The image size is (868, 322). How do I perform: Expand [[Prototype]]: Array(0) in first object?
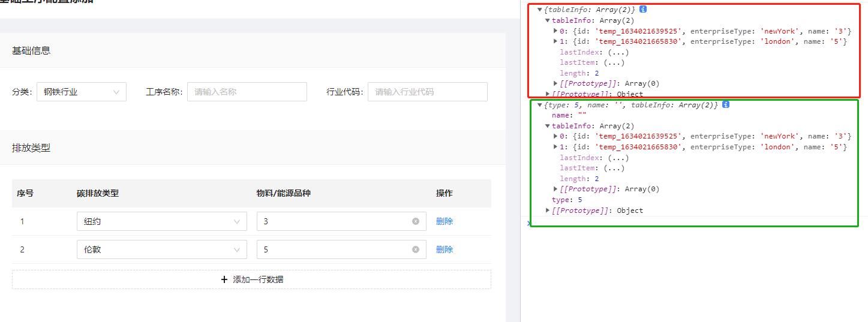(x=555, y=83)
